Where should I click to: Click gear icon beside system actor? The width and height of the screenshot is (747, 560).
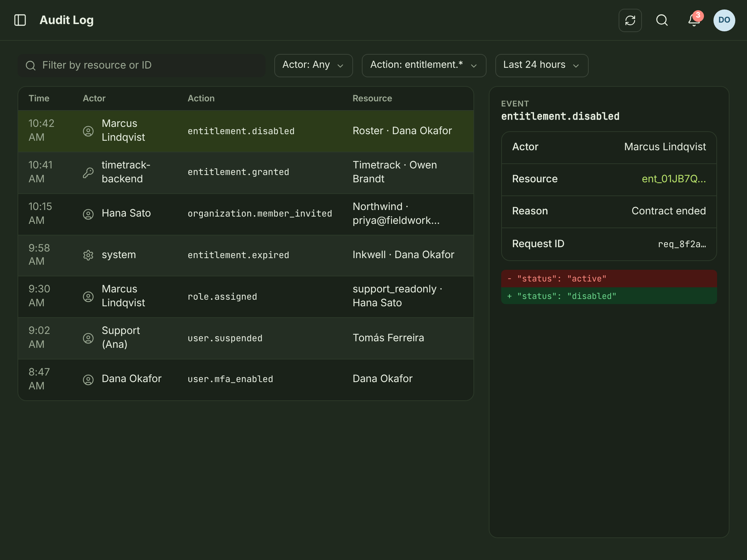click(88, 255)
